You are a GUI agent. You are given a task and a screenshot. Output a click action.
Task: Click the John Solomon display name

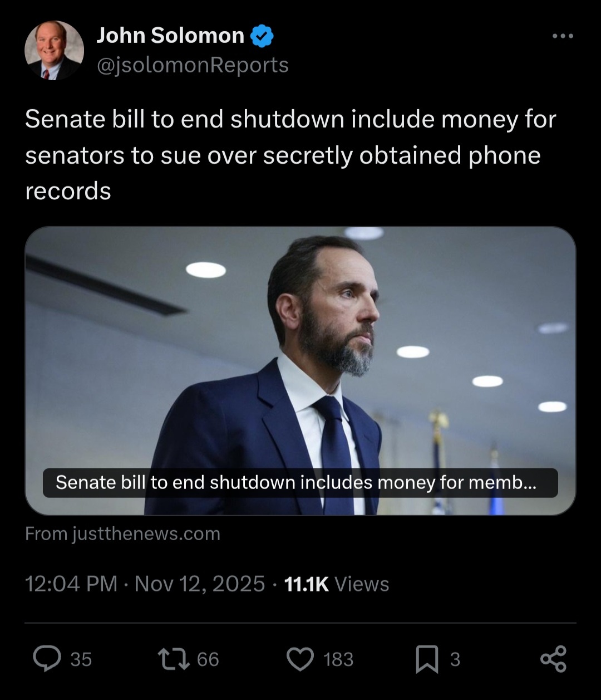tap(170, 36)
